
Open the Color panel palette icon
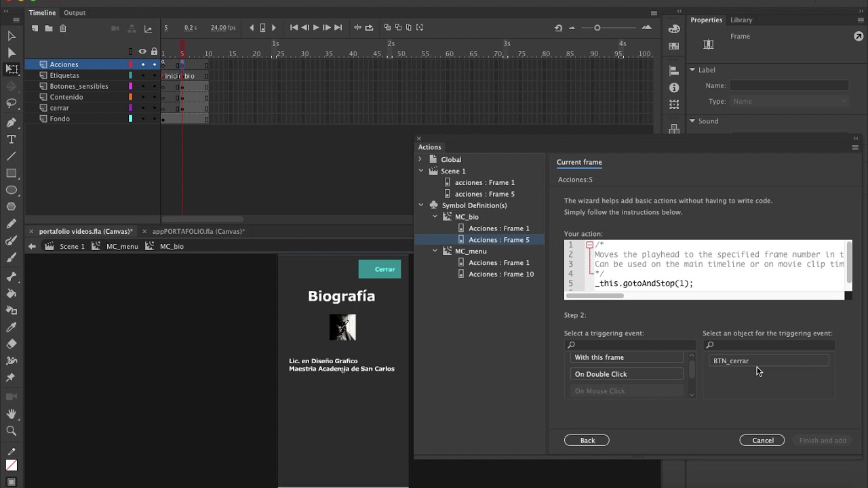674,29
